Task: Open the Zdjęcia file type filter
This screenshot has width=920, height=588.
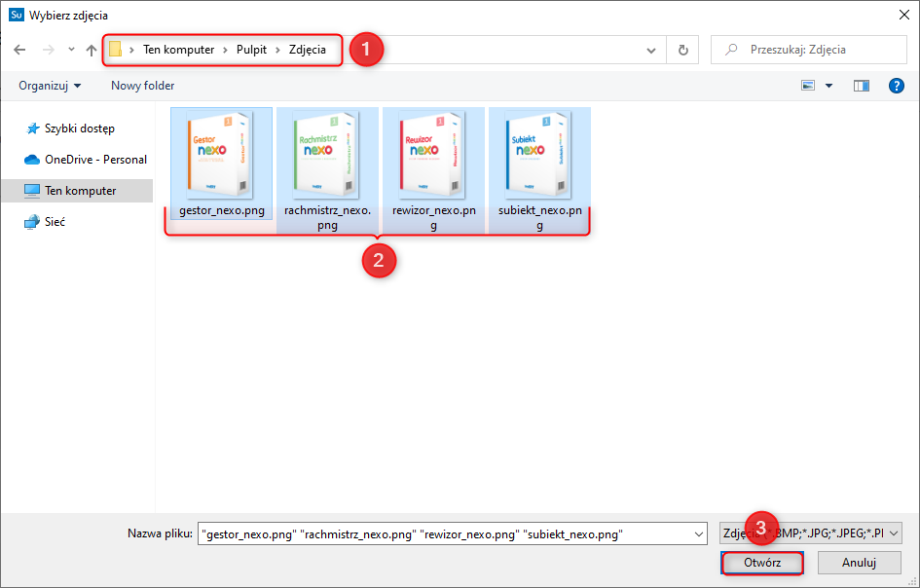Action: (x=810, y=533)
